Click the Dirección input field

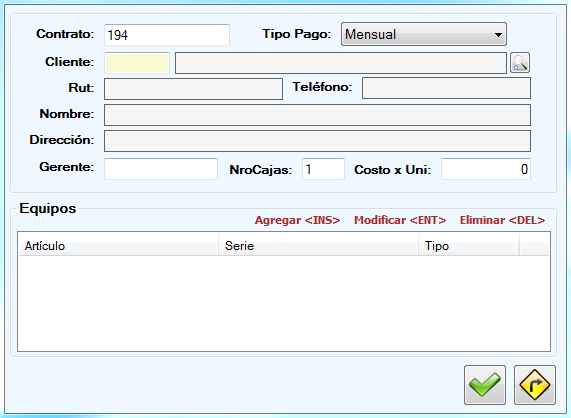pos(317,141)
